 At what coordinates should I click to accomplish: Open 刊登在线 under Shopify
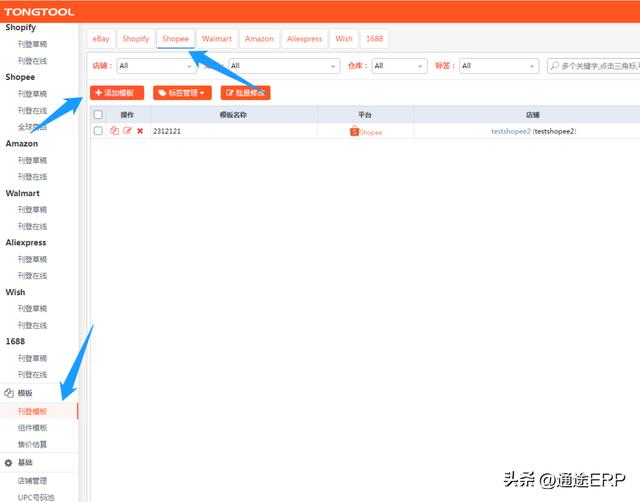32,61
